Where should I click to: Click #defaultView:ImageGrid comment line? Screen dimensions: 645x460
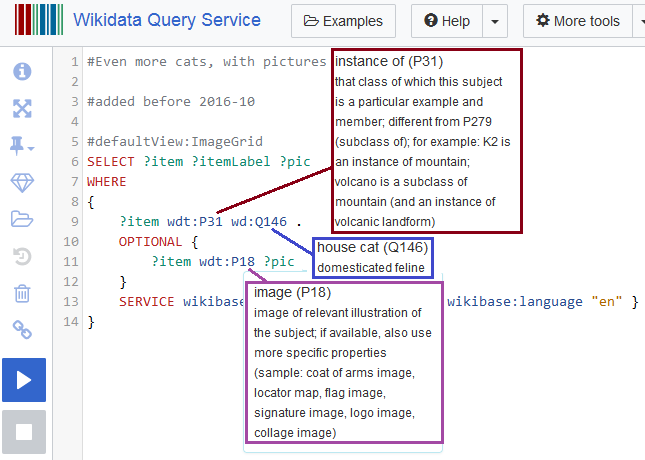pos(175,142)
